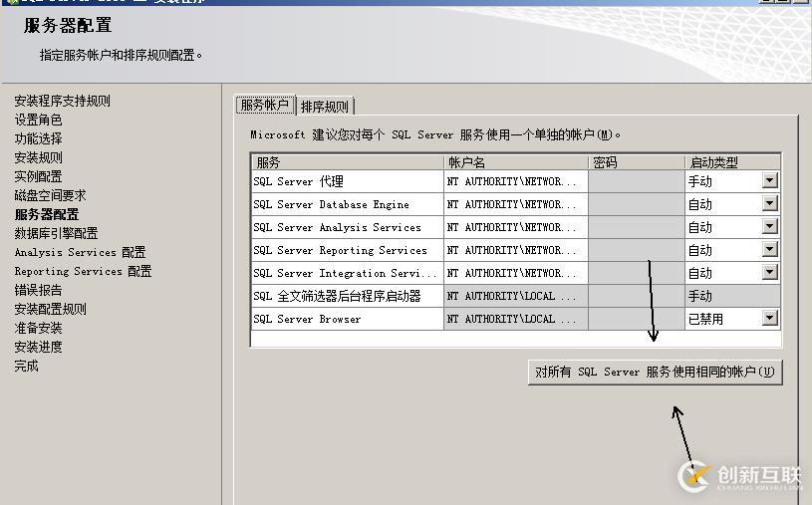Click the 密码 column header
Screen dimensions: 812x505
coord(637,162)
